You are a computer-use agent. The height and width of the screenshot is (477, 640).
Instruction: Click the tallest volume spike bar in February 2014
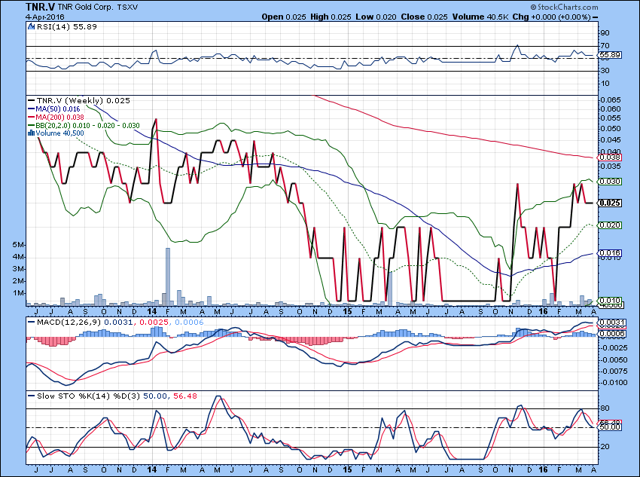point(167,277)
